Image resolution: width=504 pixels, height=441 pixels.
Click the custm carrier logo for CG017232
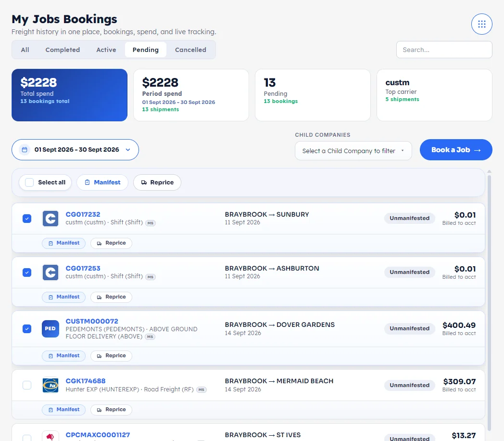pos(50,219)
